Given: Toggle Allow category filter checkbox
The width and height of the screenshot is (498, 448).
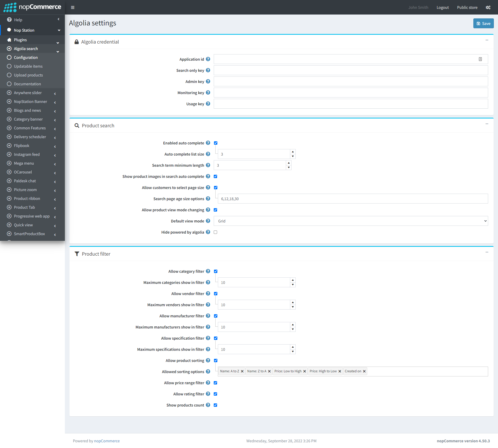Looking at the screenshot, I should click(x=216, y=271).
